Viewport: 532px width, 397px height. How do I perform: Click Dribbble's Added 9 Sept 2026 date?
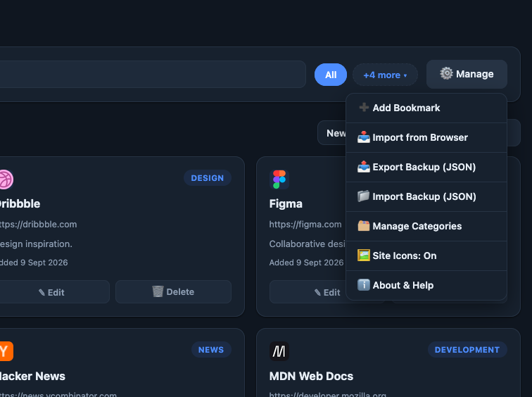pyautogui.click(x=34, y=263)
